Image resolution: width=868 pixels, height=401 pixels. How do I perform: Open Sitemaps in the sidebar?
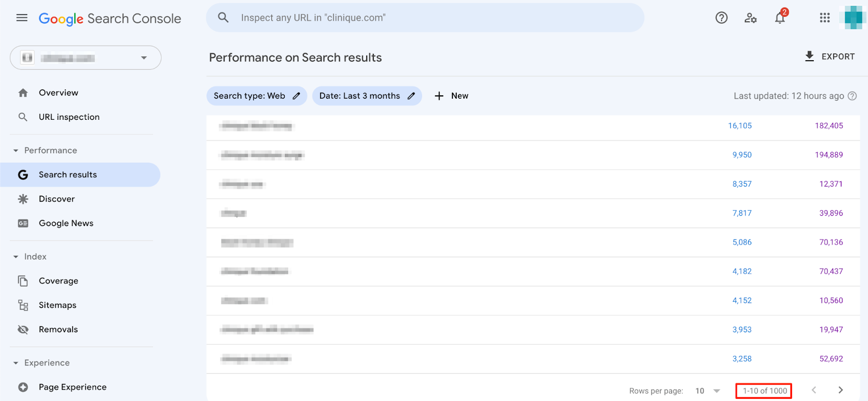point(57,305)
